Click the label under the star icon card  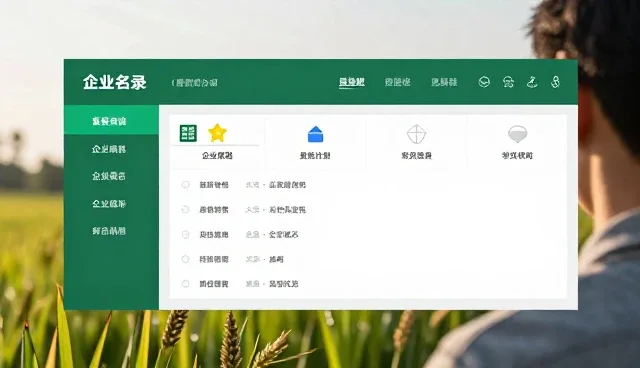coord(217,155)
